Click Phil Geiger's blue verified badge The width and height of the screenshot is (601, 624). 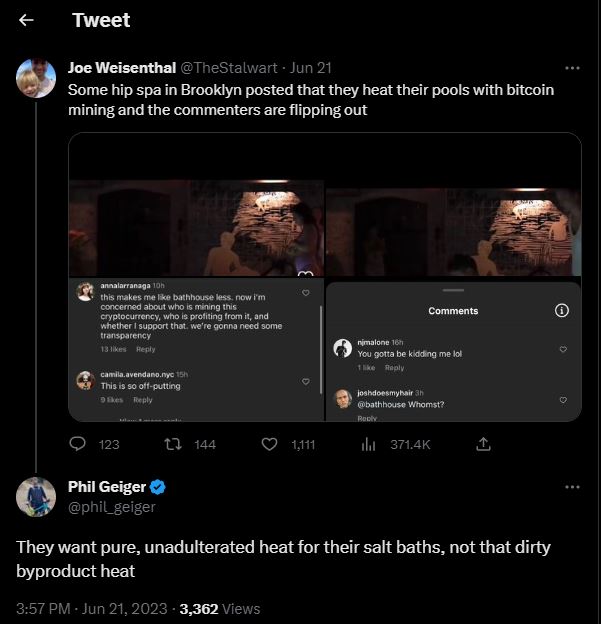pos(158,487)
